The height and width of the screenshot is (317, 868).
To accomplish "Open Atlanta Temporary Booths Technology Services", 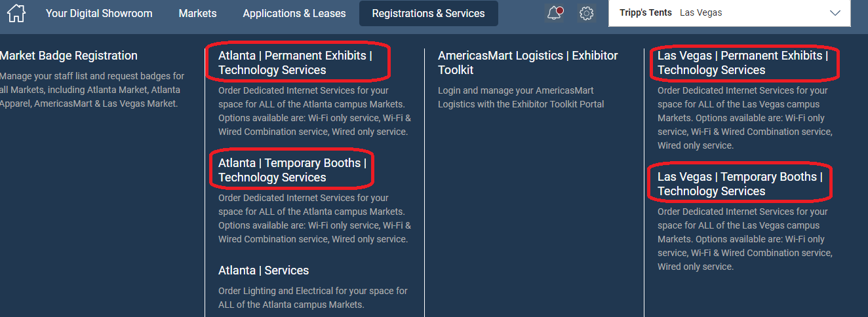I will coord(292,170).
